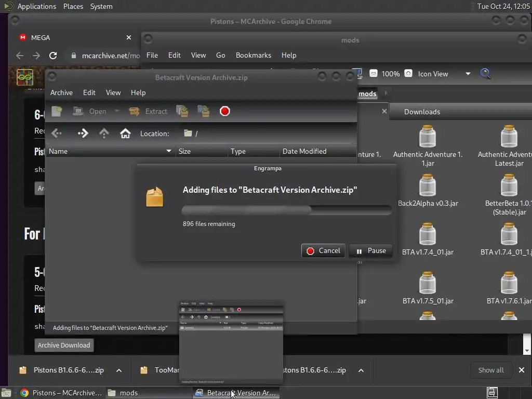Switch to Pistons – MCArchive taskbar item
This screenshot has width=532, height=399.
click(x=61, y=393)
